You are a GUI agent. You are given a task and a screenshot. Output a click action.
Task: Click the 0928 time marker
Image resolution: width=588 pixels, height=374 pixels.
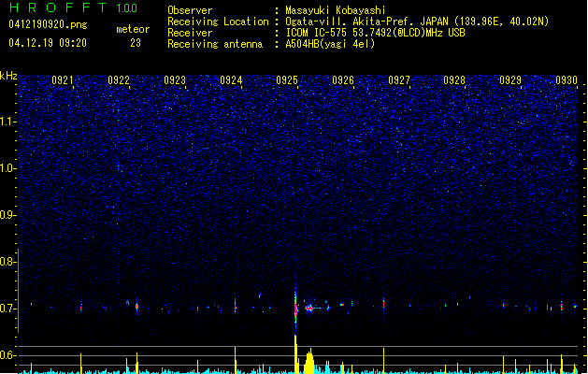(x=454, y=80)
